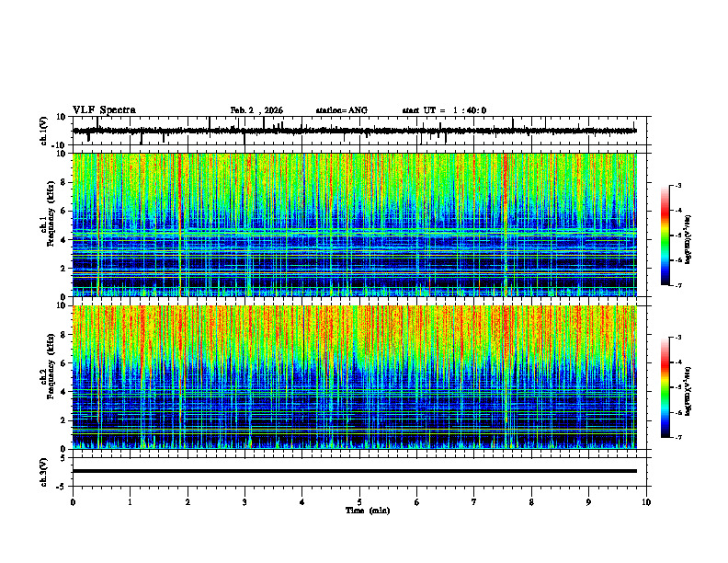Click the "-3" label on the upper colorbar

(678, 185)
